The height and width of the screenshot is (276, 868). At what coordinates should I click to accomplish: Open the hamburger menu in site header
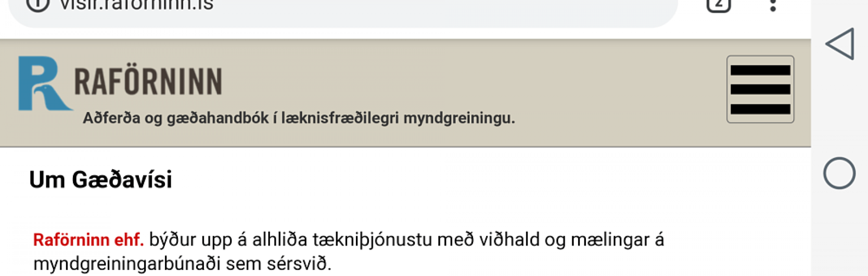pos(760,89)
